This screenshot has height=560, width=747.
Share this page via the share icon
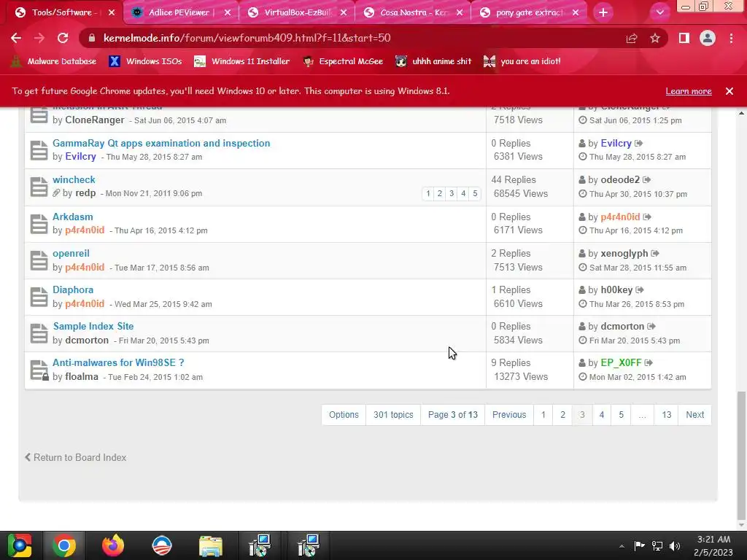pos(632,38)
